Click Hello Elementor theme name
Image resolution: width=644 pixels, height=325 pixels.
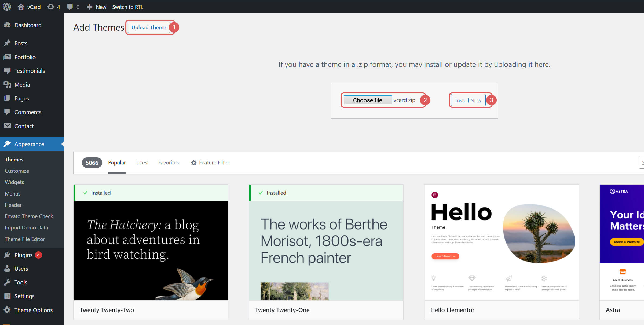click(x=452, y=310)
